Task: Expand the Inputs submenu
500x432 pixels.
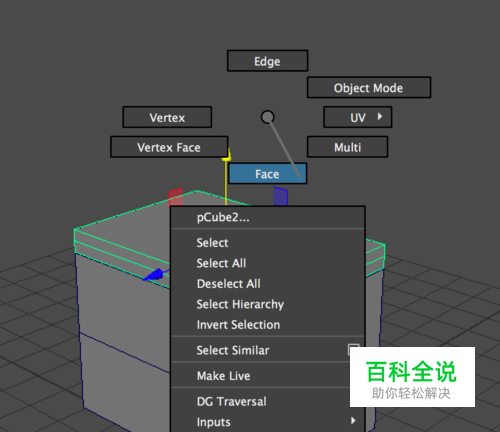Action: [268, 422]
